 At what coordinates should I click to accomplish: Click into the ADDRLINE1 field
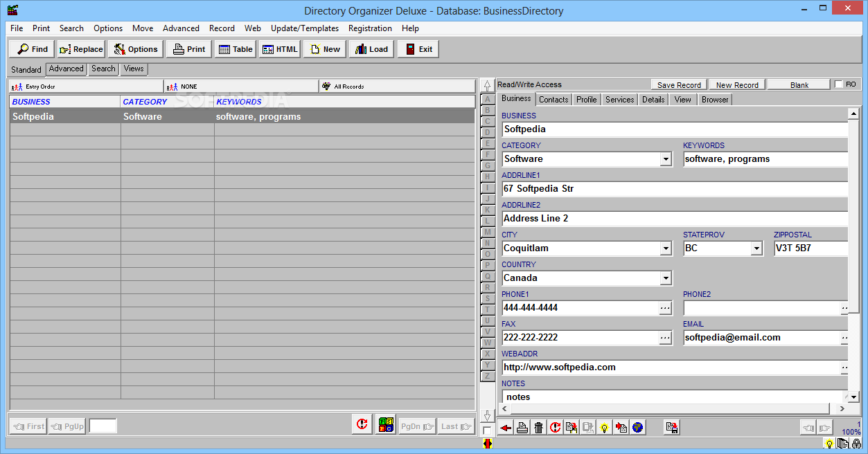point(675,189)
